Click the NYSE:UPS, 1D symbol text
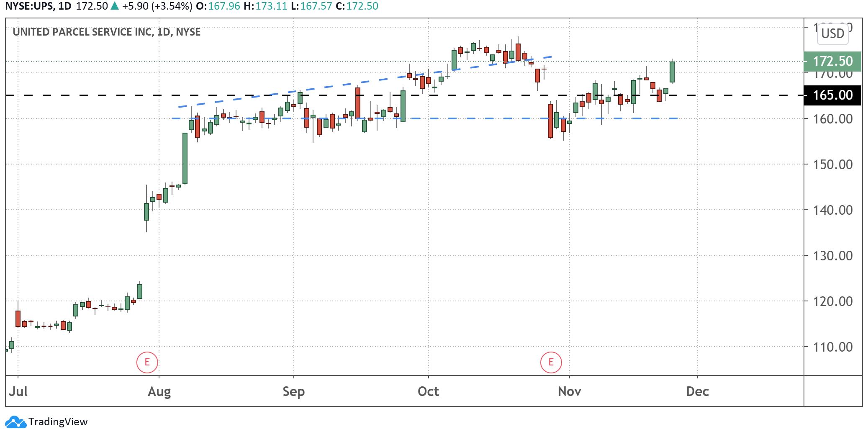This screenshot has height=437, width=868. [x=38, y=6]
